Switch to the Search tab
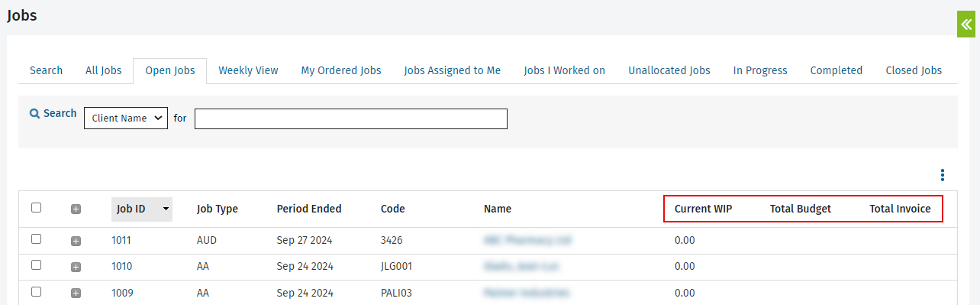The width and height of the screenshot is (980, 305). (x=46, y=70)
